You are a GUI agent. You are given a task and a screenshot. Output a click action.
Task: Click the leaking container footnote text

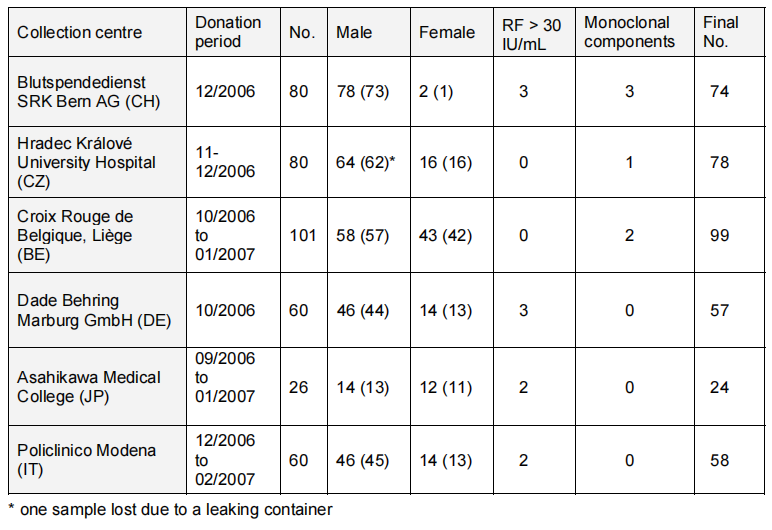click(170, 511)
